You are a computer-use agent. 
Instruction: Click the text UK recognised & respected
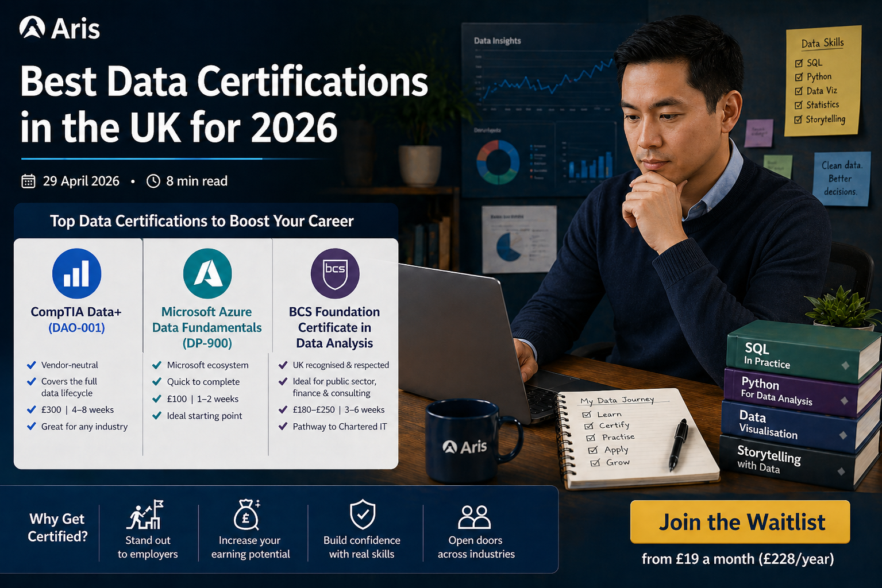[x=341, y=365]
